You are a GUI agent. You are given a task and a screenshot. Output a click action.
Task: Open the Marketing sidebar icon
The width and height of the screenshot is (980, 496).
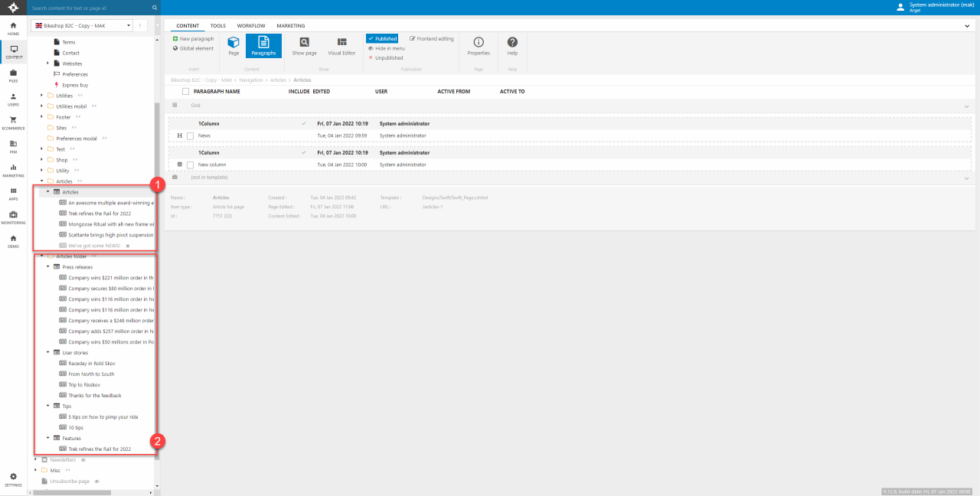tap(13, 169)
